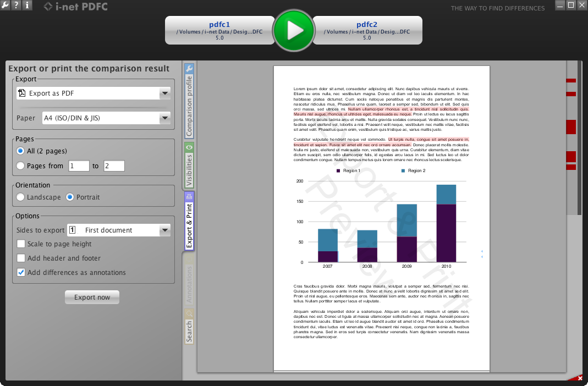Start comparison with green play button
Image resolution: width=588 pixels, height=386 pixels.
[x=294, y=30]
